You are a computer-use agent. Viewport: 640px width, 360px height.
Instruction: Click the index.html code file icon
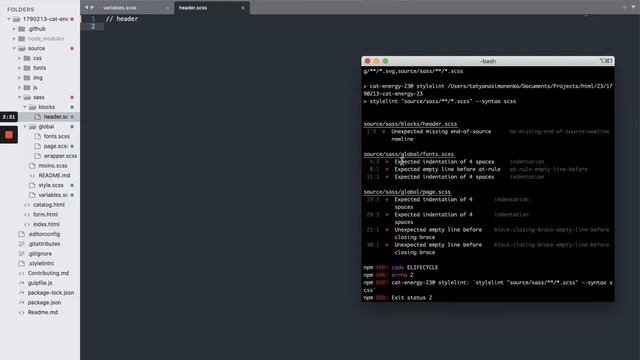point(27,224)
